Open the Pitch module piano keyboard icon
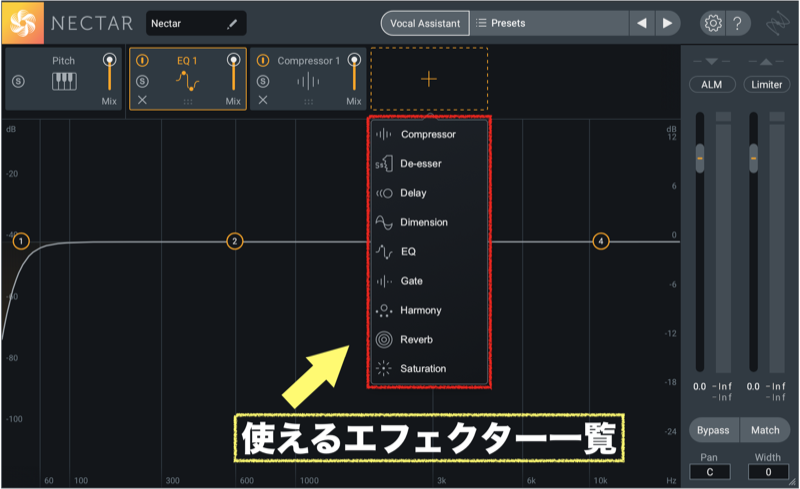This screenshot has width=800, height=489. 64,82
